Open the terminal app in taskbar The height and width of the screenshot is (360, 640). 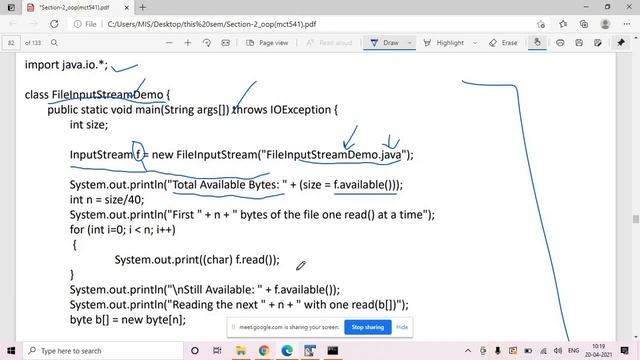point(333,351)
